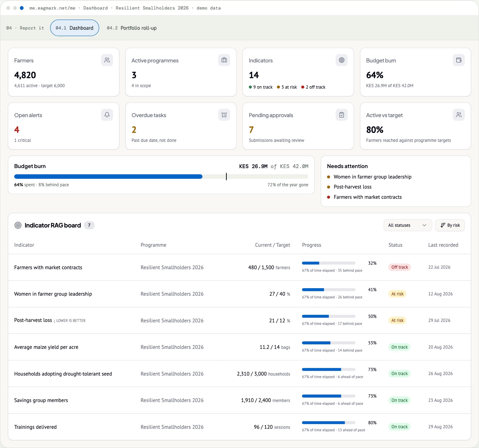The width and height of the screenshot is (479, 448).
Task: Click the Active vs target people icon
Action: click(x=459, y=115)
